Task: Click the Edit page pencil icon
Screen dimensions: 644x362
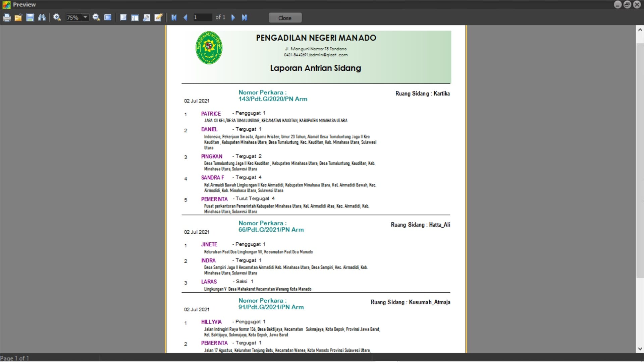Action: (x=158, y=17)
